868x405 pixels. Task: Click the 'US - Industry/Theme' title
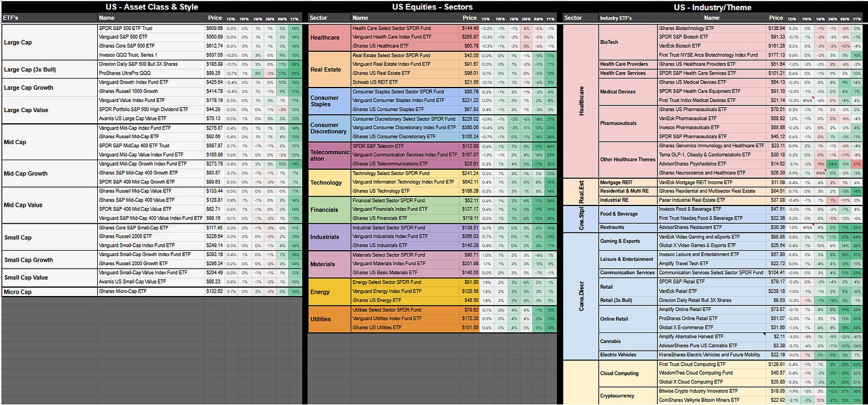(712, 7)
